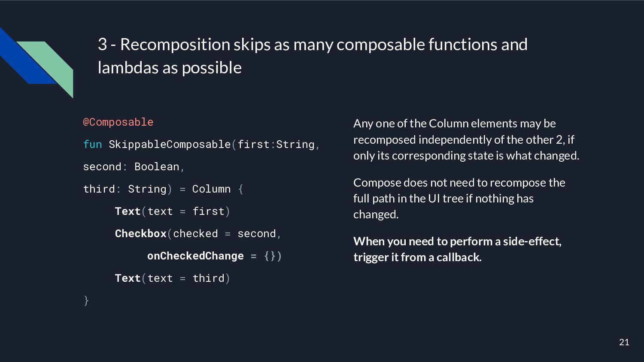
Task: Click the slide number 21
Action: click(x=624, y=342)
